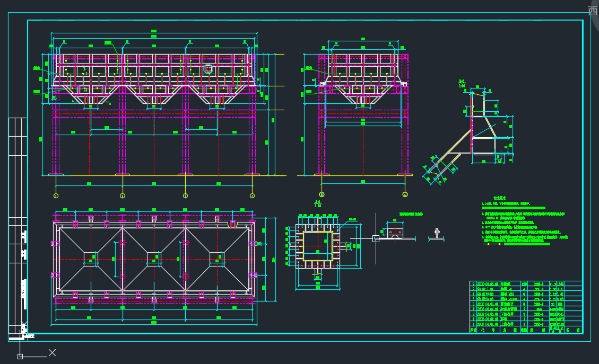Select the green caption above the bolt bracket detail

coord(411,214)
